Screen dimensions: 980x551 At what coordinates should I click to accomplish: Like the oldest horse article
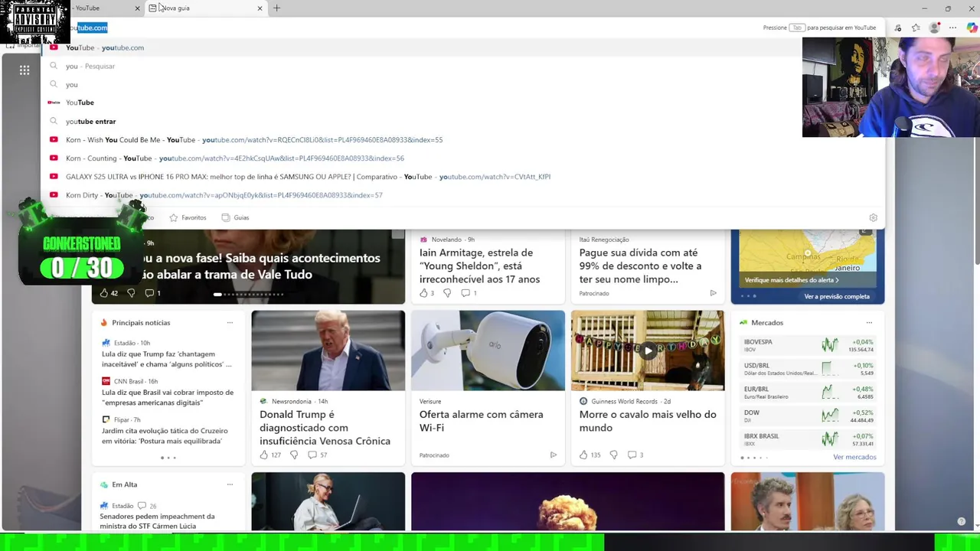pos(590,455)
